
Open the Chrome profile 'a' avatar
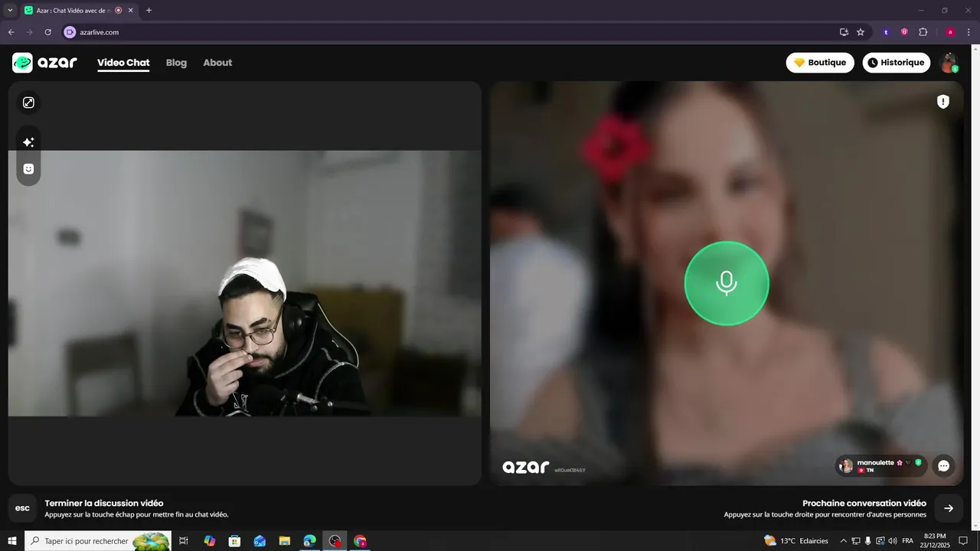[950, 32]
